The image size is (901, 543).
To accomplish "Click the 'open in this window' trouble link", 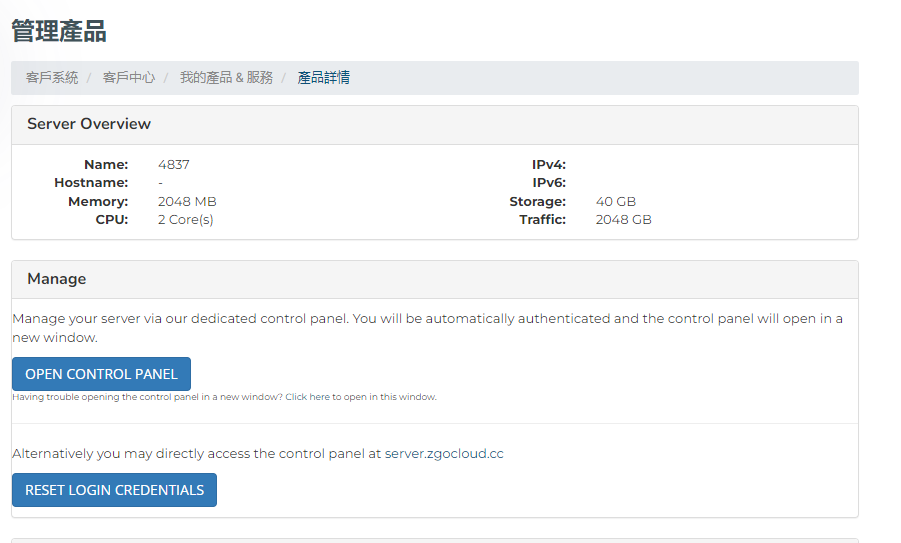I will pyautogui.click(x=360, y=397).
